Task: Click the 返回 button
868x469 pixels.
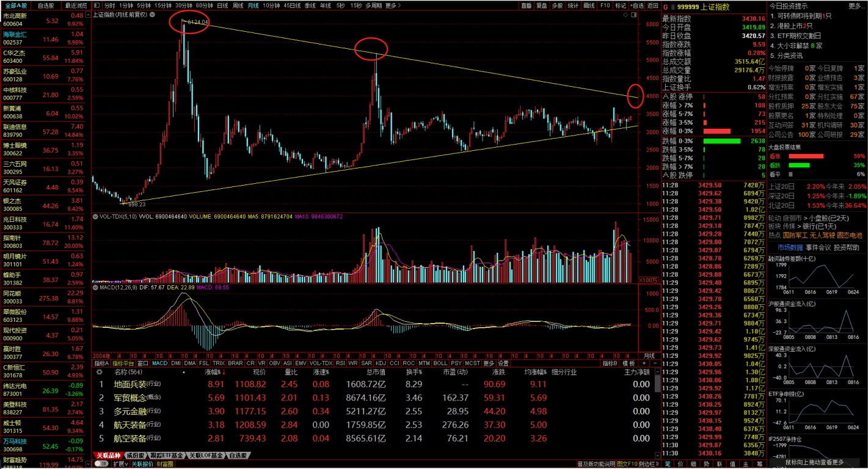Action: 653,5
